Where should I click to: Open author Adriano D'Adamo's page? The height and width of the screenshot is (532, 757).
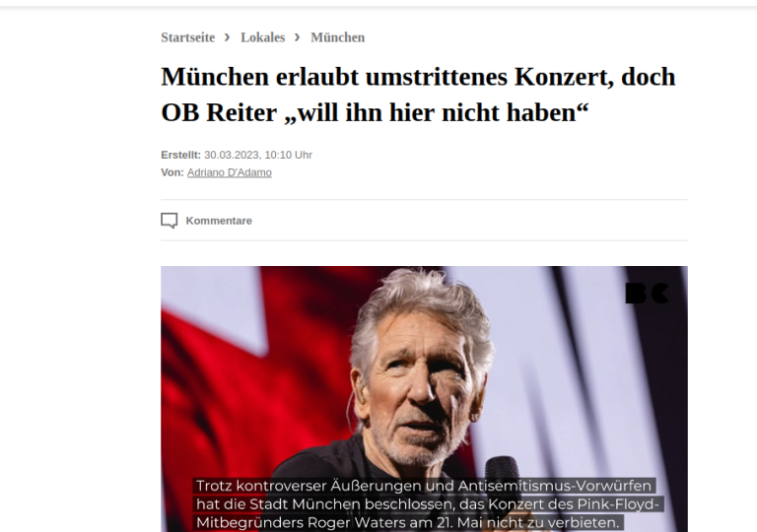230,172
